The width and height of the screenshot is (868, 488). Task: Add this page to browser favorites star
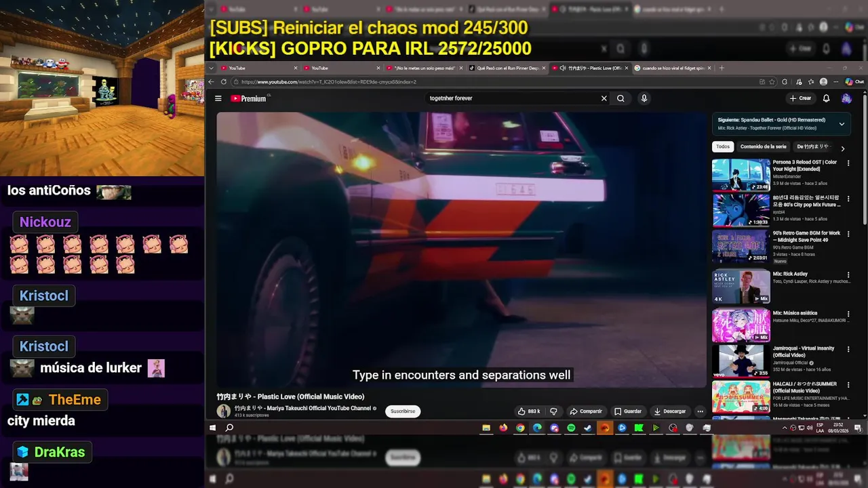tap(772, 82)
